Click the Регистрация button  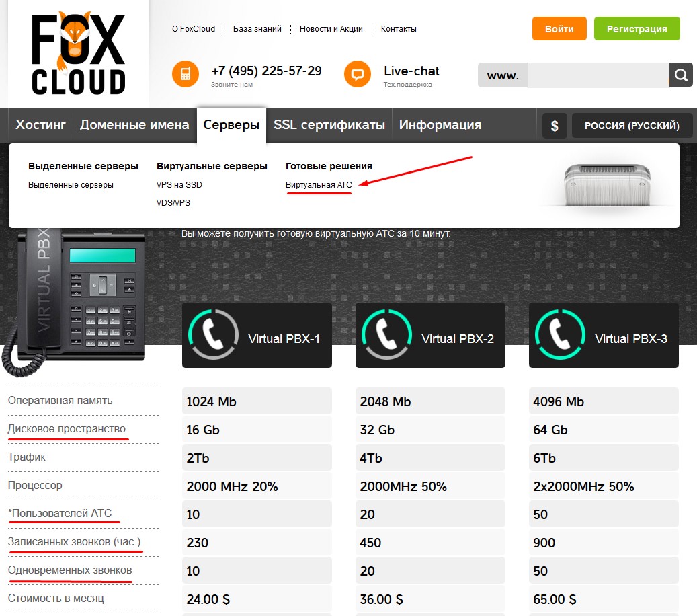pos(637,29)
